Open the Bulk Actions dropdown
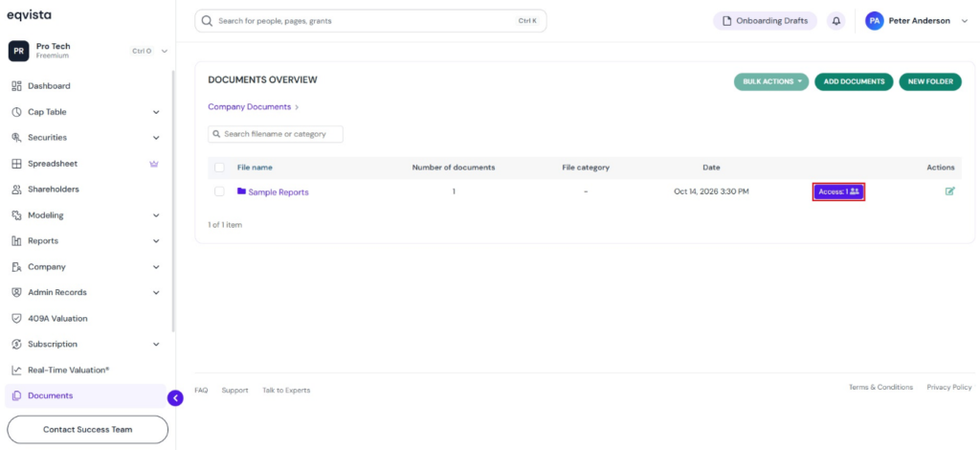The image size is (980, 450). click(771, 82)
